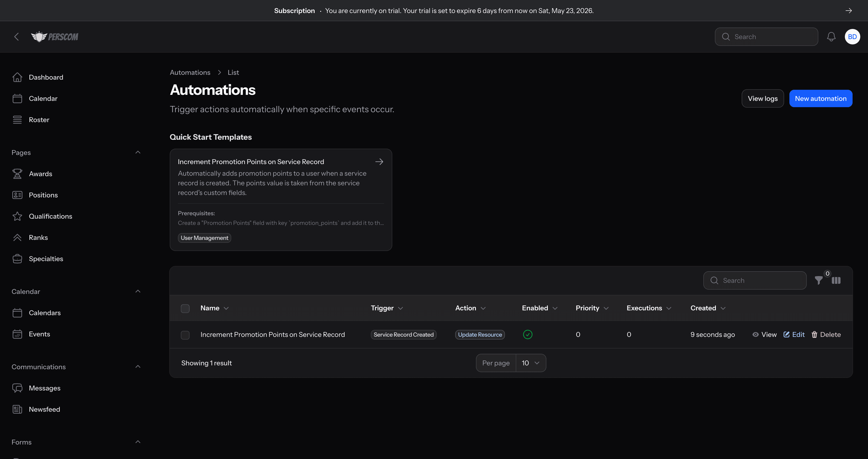
Task: Click the View eye icon in the row
Action: [x=755, y=334]
